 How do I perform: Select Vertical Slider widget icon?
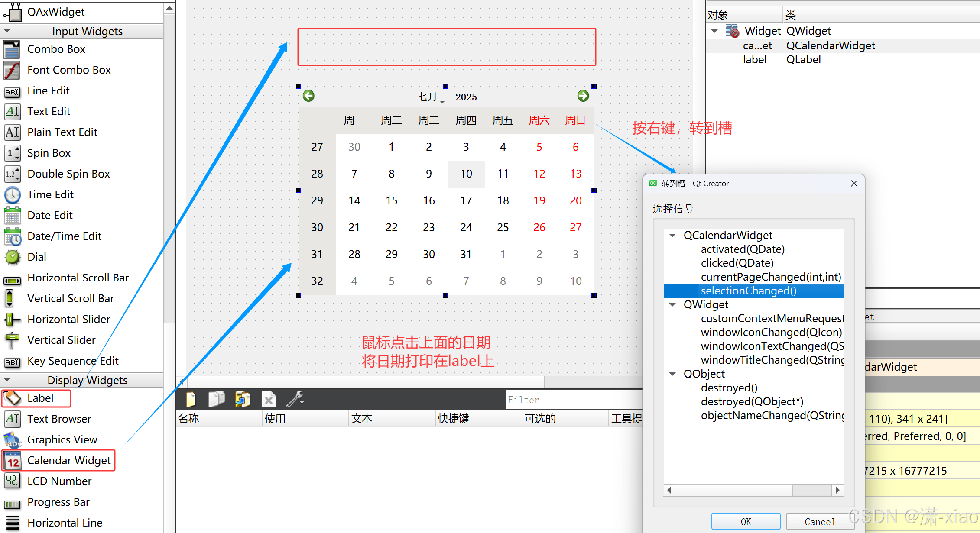(12, 340)
